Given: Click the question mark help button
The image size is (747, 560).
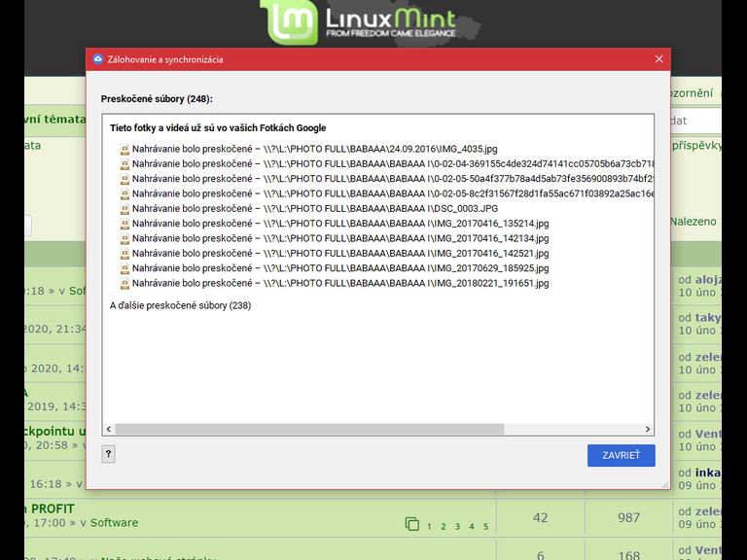Looking at the screenshot, I should coord(108,454).
